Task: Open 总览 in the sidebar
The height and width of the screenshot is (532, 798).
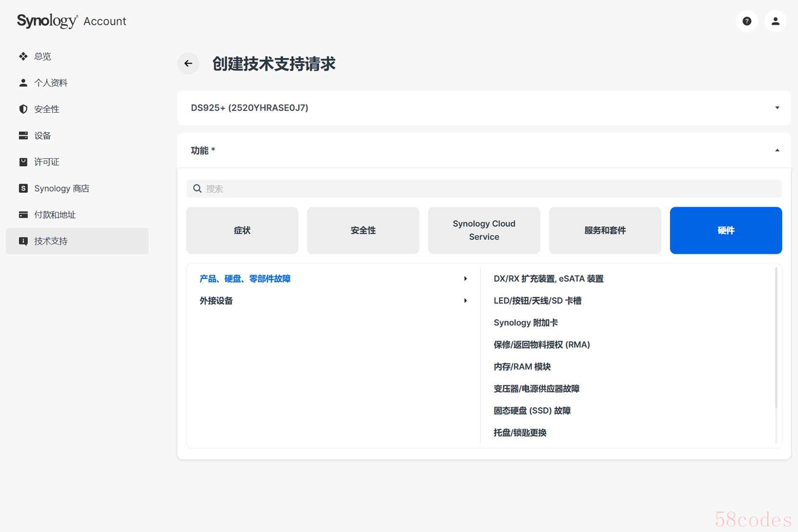Action: 77,56
